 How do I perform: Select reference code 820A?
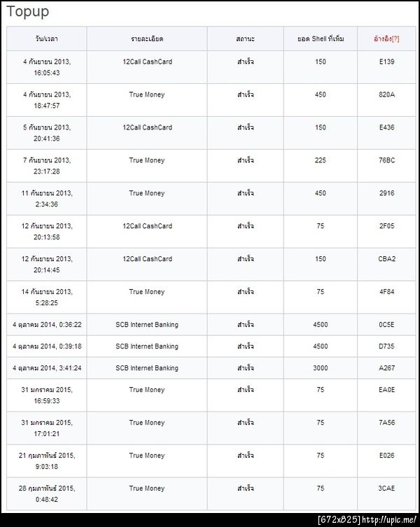[x=386, y=94]
